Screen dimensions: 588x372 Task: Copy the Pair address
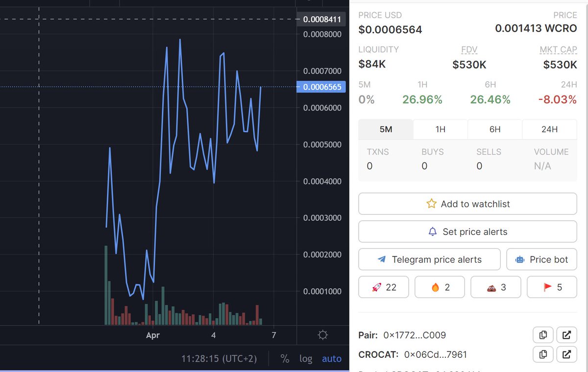(x=543, y=335)
